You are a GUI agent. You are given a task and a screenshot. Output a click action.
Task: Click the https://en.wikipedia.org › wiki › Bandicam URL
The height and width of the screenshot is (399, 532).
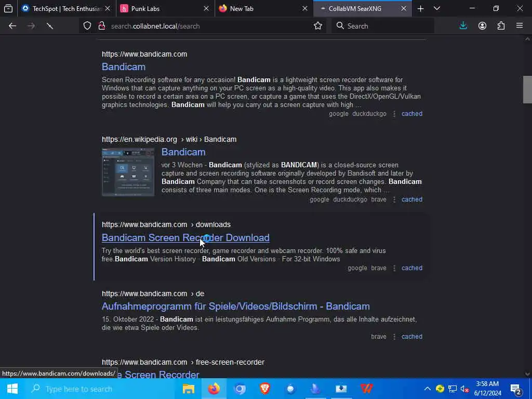click(x=169, y=139)
